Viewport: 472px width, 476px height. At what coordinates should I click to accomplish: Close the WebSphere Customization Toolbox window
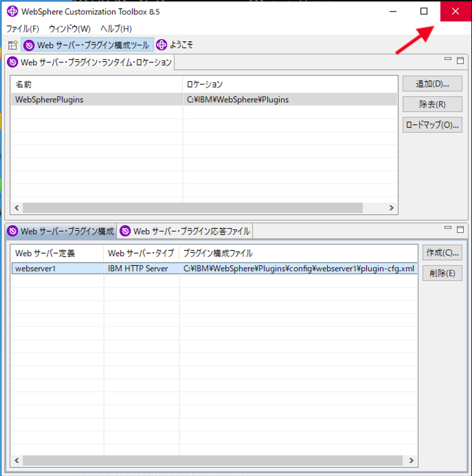(456, 11)
